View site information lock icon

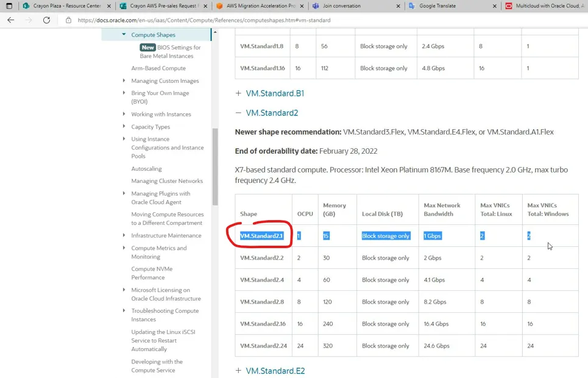(x=68, y=20)
